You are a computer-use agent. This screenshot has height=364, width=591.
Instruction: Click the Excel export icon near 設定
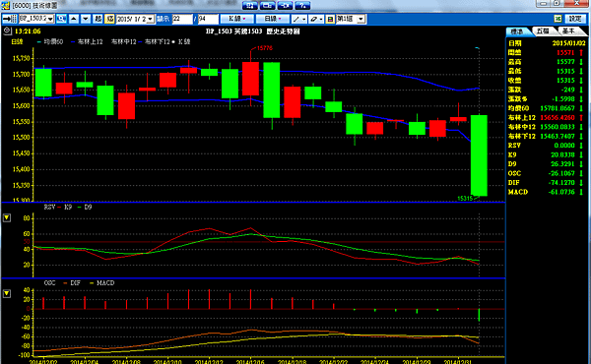tap(558, 19)
